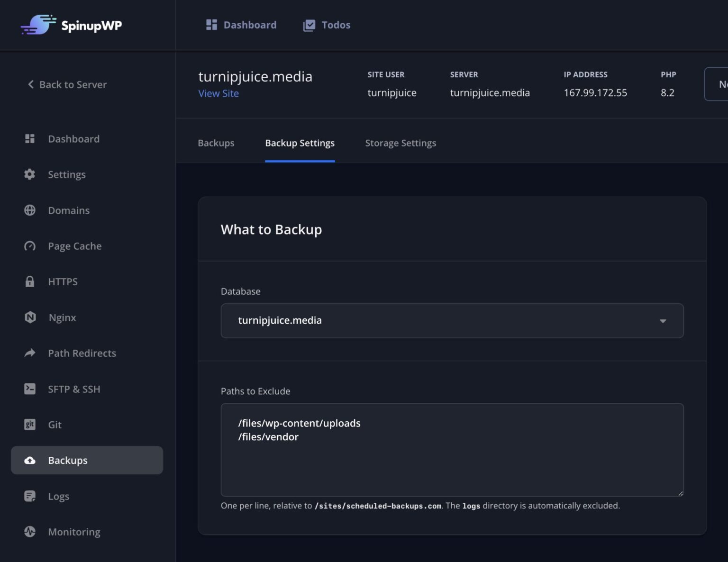Viewport: 728px width, 562px height.
Task: Click the Page Cache gauge icon
Action: pos(30,245)
